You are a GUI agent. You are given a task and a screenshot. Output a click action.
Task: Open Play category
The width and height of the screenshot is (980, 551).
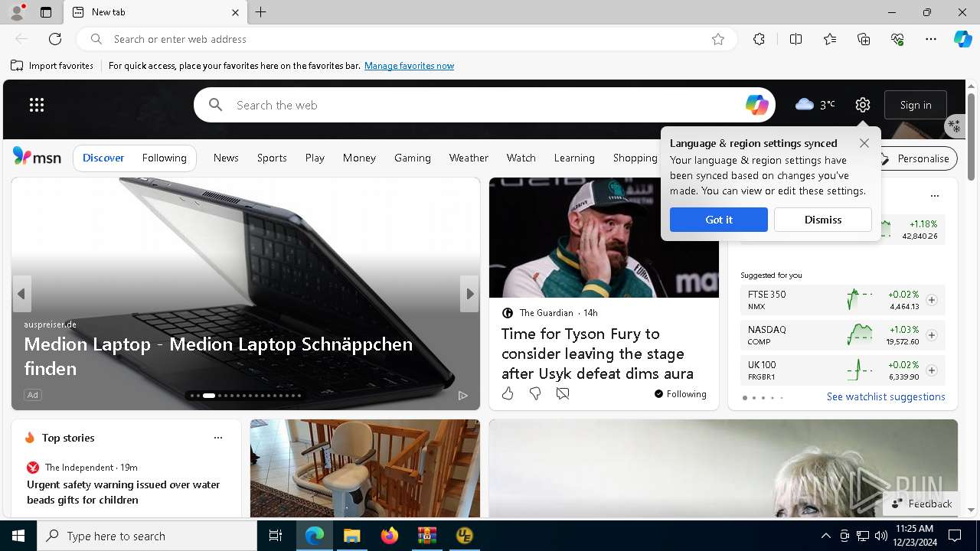click(315, 158)
